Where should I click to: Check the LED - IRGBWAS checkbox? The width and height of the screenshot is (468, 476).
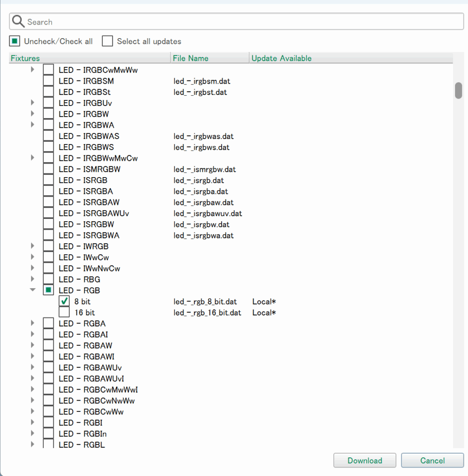point(48,136)
